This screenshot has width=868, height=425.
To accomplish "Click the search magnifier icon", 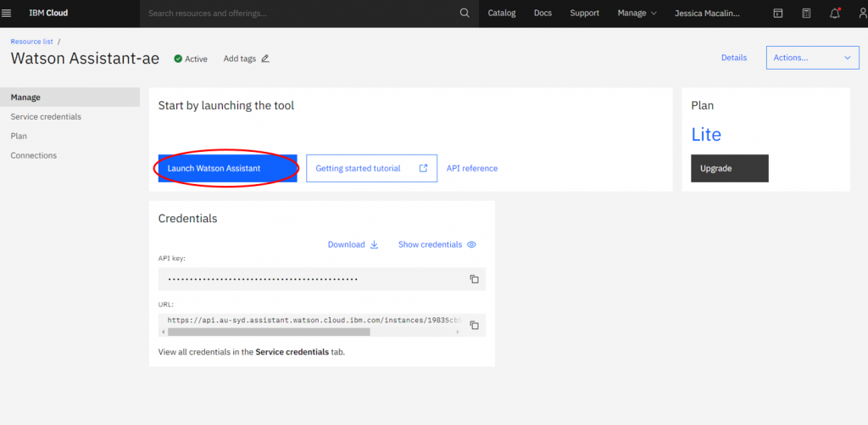I will pos(465,13).
